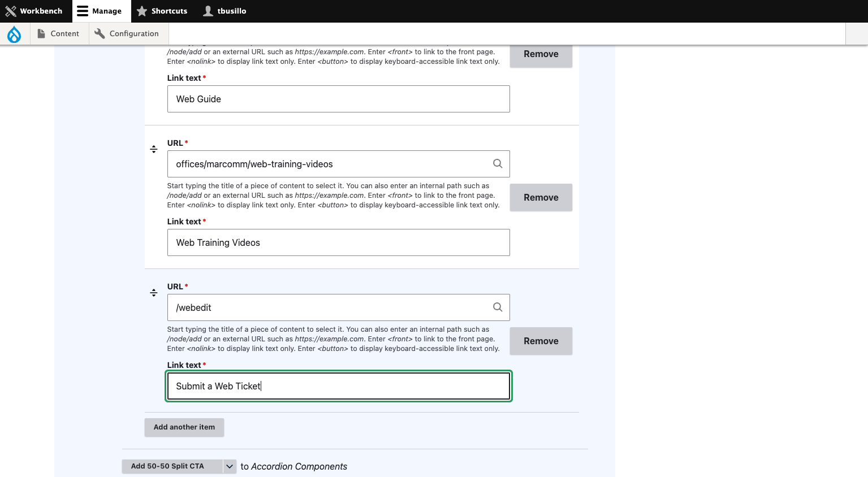Remove the Web Training Videos link item
This screenshot has height=477, width=868.
tap(541, 197)
